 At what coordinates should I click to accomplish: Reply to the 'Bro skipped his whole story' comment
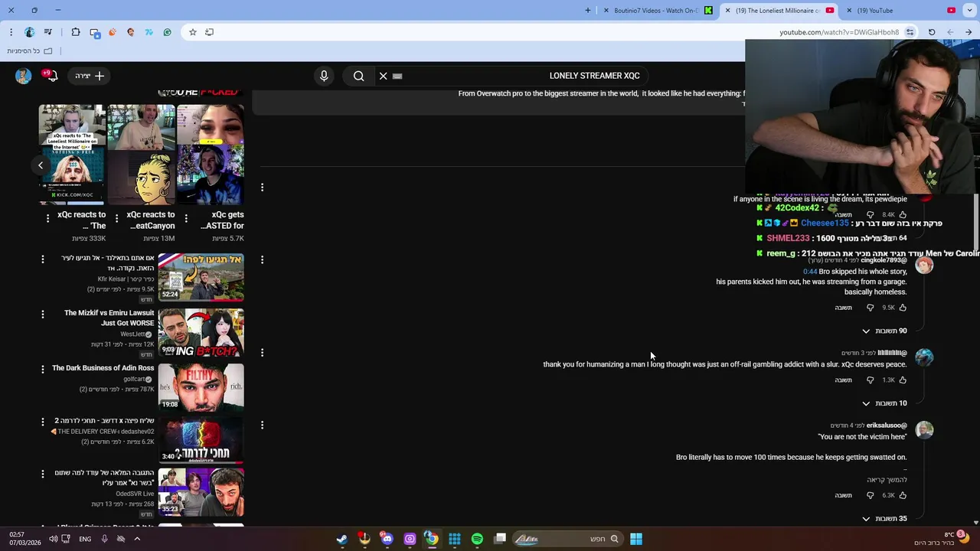(843, 308)
